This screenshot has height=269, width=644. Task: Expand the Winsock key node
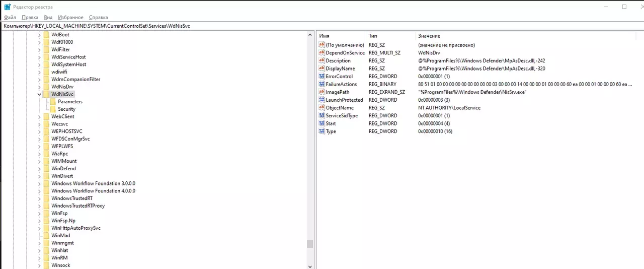39,265
